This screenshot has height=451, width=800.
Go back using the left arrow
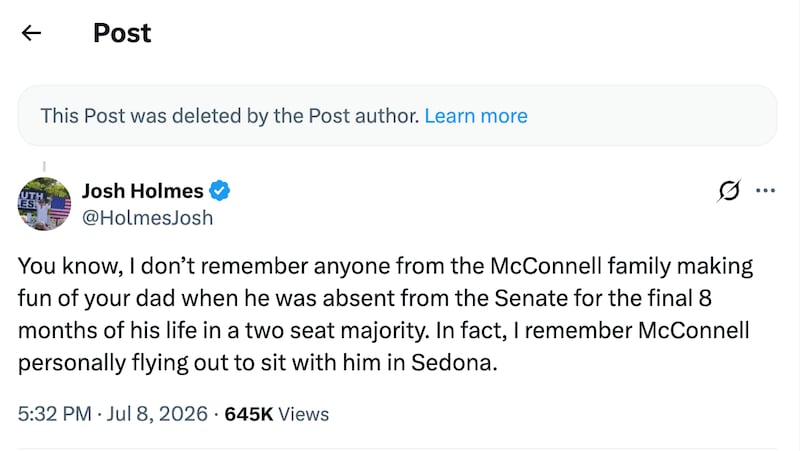tap(31, 33)
